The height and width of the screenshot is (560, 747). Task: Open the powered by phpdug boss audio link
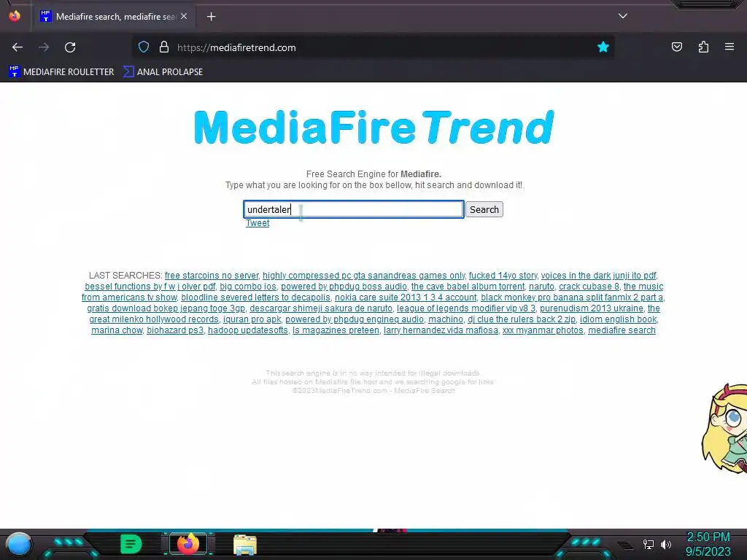(x=344, y=286)
